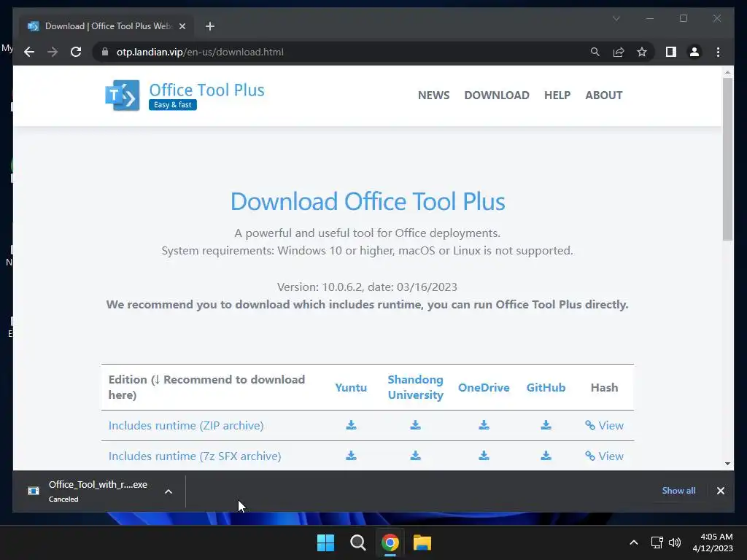Download ZIP archive from GitHub
Viewport: 747px width, 560px height.
click(546, 425)
